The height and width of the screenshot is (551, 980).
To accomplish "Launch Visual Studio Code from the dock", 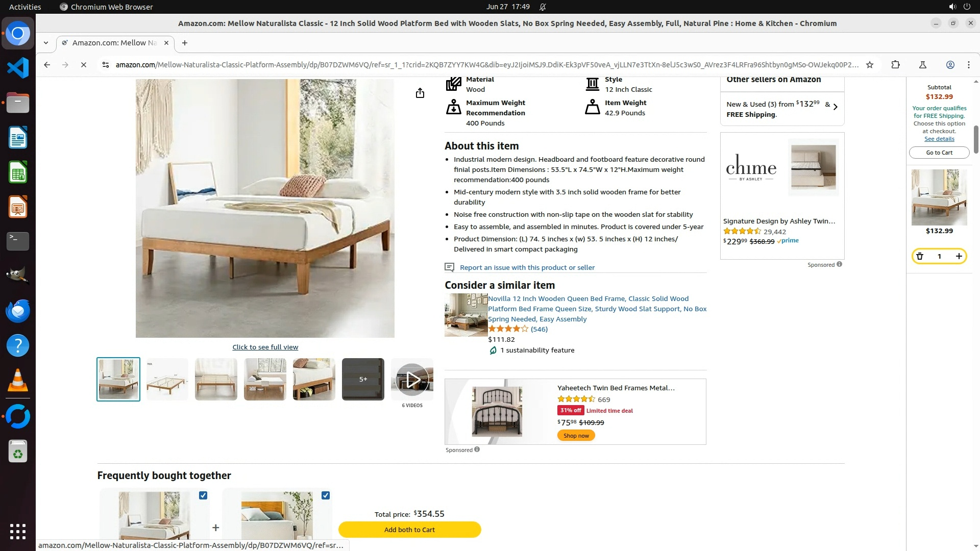I will [x=18, y=68].
